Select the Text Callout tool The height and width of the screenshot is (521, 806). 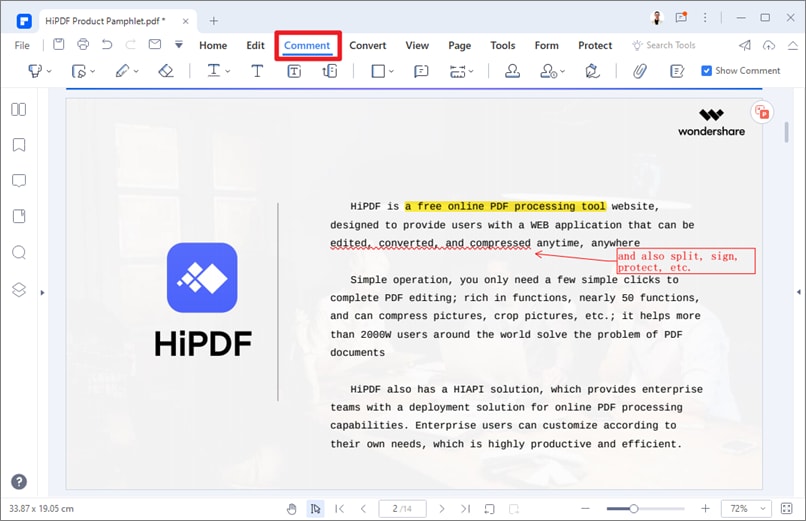coord(329,71)
